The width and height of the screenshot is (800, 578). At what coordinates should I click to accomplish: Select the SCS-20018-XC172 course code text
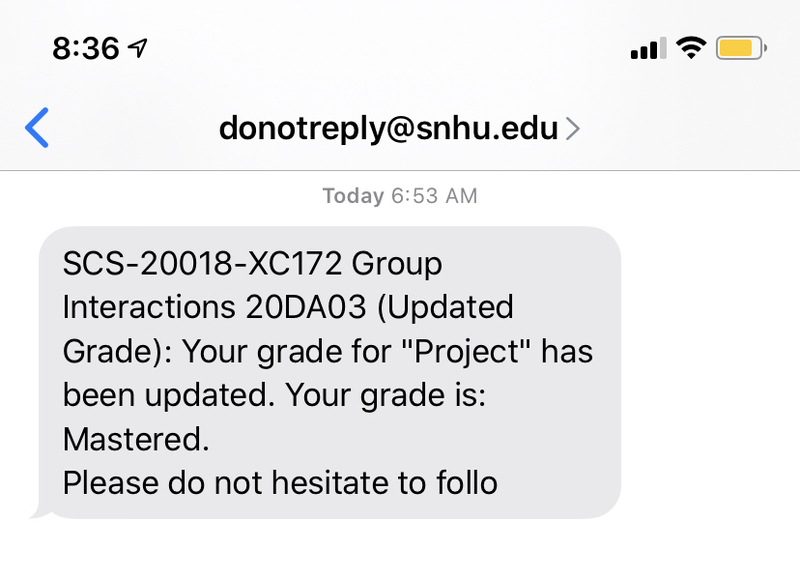pos(202,264)
